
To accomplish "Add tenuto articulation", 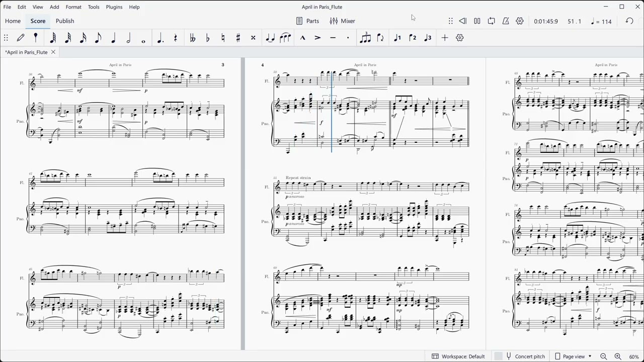I will point(333,38).
